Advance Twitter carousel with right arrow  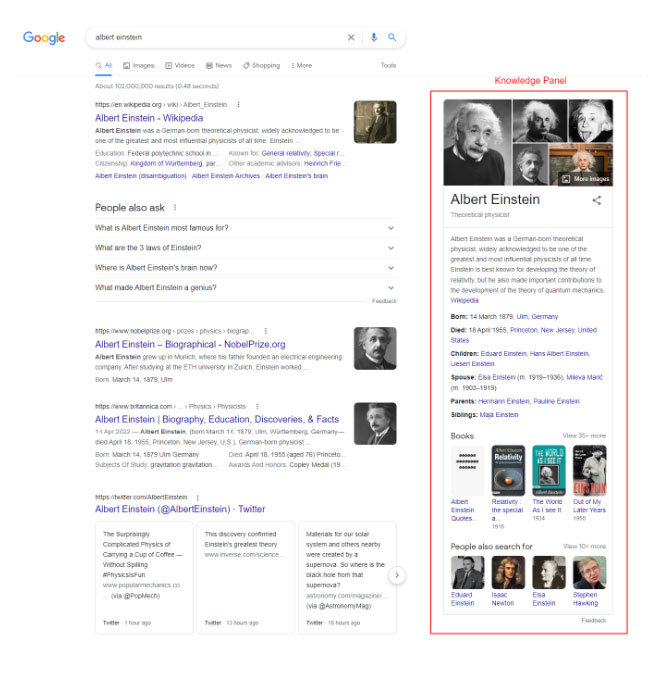click(x=397, y=575)
